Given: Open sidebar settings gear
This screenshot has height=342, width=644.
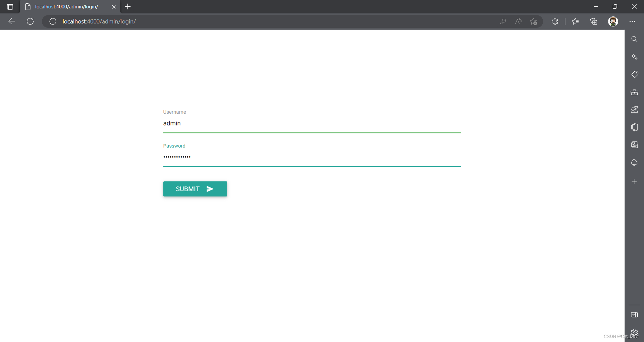Looking at the screenshot, I should [634, 332].
